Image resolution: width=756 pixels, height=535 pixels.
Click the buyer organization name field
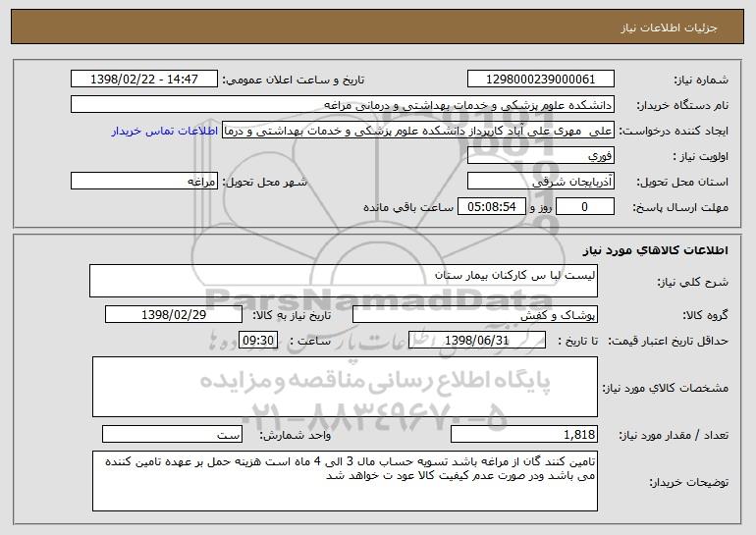click(x=343, y=105)
